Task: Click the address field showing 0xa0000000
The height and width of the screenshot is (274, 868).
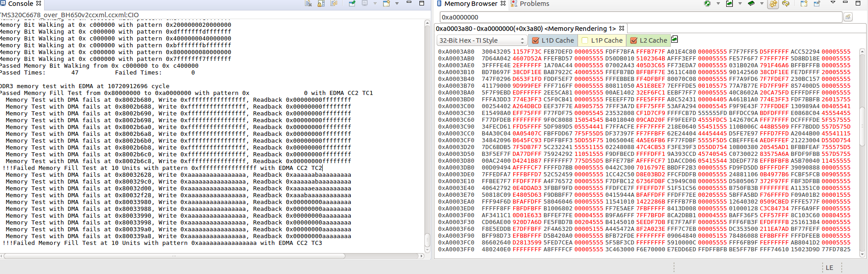Action: (x=641, y=17)
